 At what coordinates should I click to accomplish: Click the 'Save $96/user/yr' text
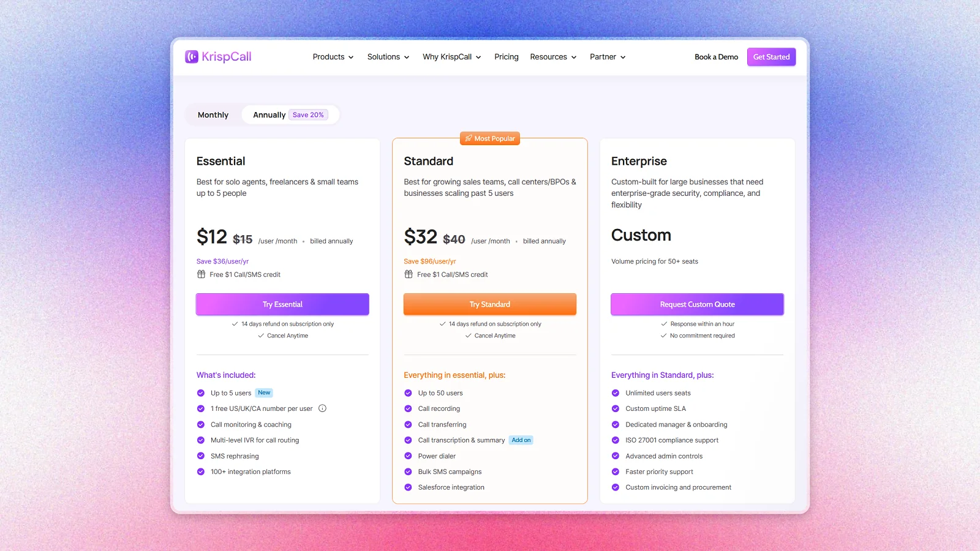(x=430, y=261)
